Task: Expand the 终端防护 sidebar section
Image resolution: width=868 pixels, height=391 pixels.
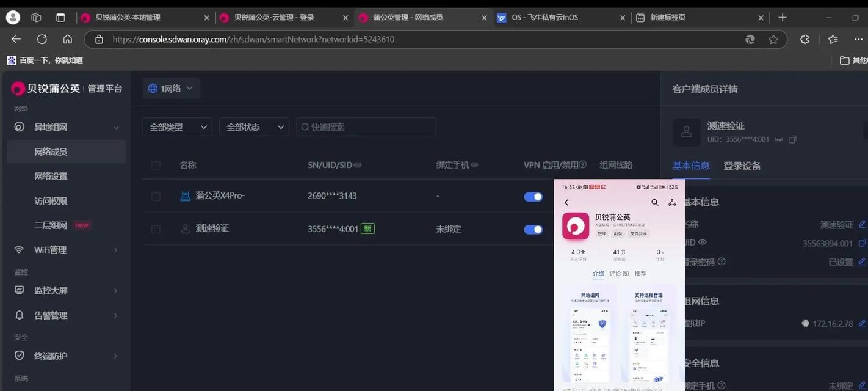Action: pos(115,356)
